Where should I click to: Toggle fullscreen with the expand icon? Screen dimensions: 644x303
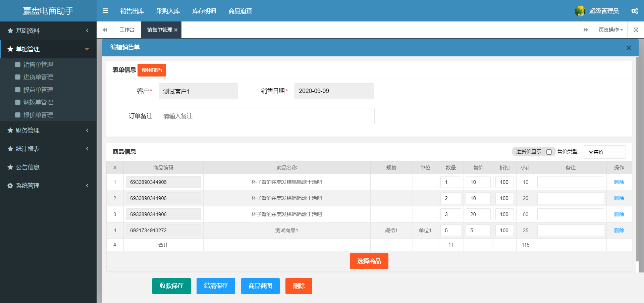(x=636, y=30)
